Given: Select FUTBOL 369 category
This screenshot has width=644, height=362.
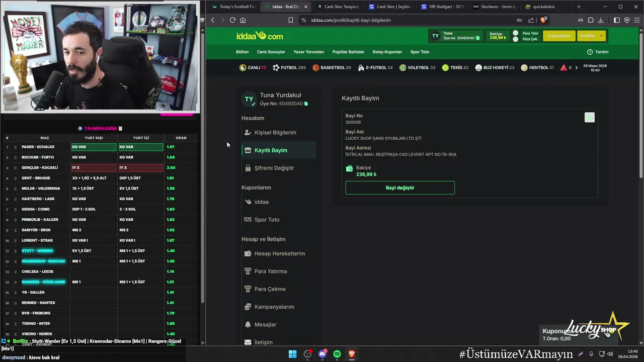Looking at the screenshot, I should 289,67.
